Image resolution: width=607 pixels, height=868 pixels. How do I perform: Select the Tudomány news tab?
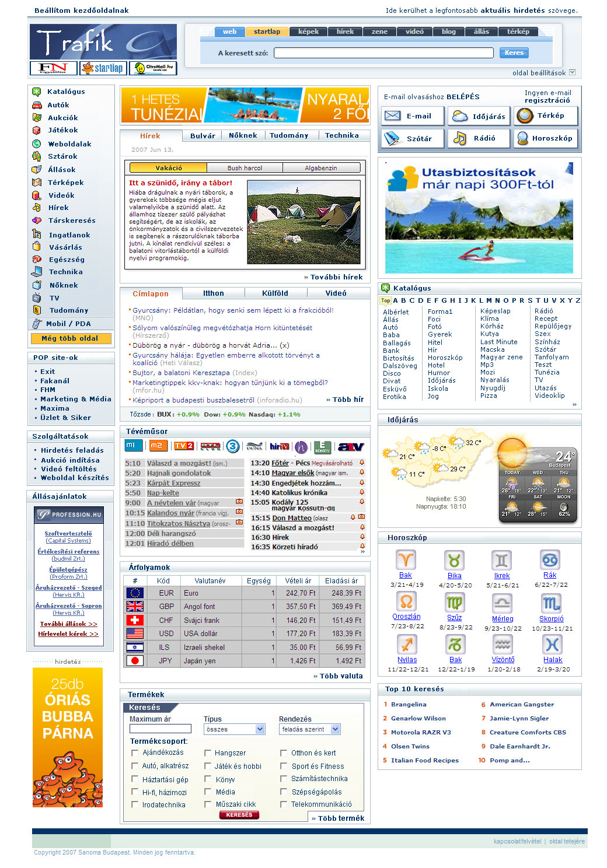point(289,135)
